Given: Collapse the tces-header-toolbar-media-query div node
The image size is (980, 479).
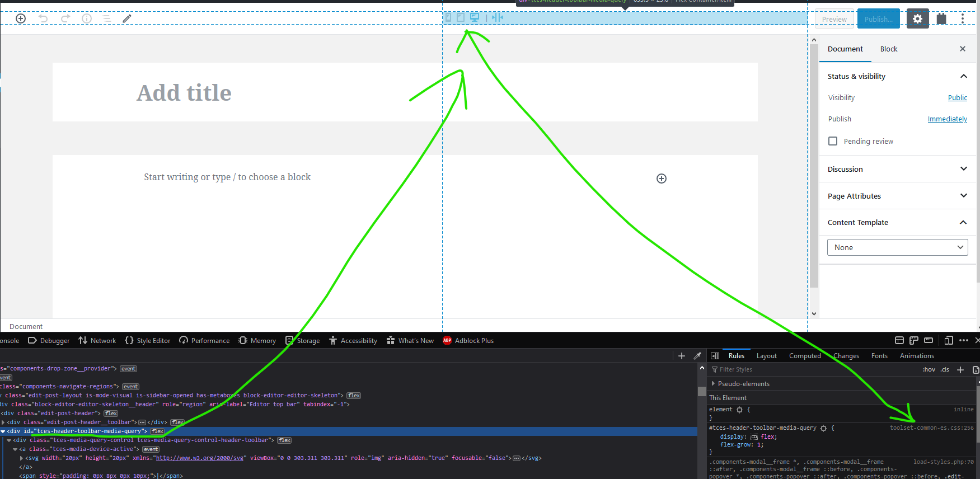Looking at the screenshot, I should pyautogui.click(x=3, y=431).
